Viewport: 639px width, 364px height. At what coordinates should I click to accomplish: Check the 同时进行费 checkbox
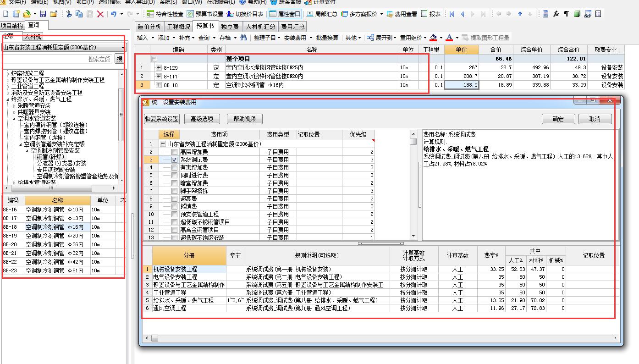[174, 175]
